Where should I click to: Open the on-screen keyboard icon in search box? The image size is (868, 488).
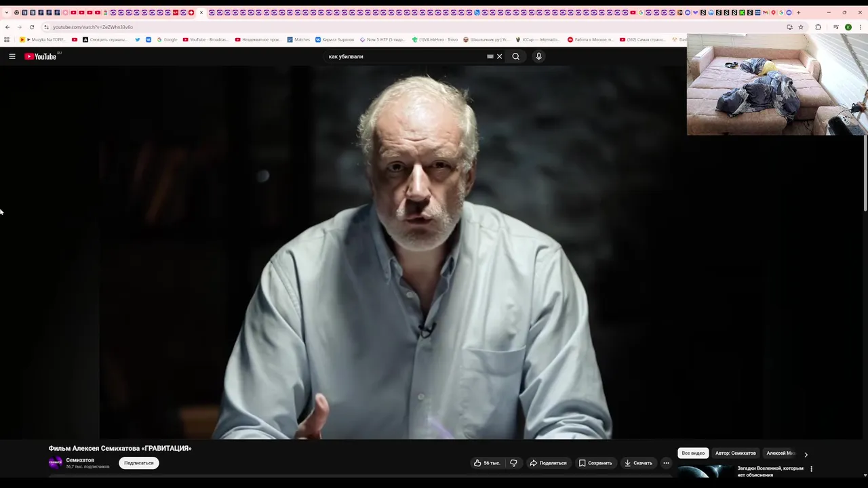[490, 56]
